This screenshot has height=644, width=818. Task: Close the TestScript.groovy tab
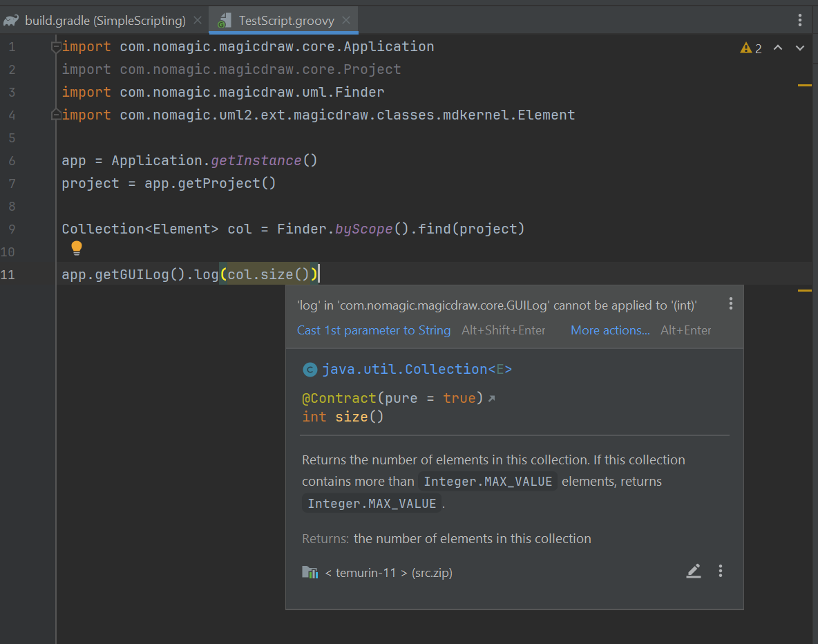tap(346, 21)
